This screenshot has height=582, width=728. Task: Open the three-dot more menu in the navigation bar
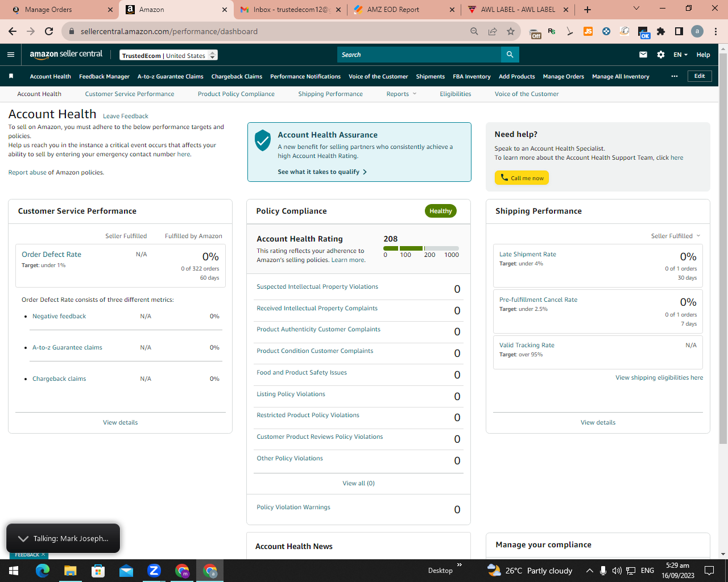[675, 76]
